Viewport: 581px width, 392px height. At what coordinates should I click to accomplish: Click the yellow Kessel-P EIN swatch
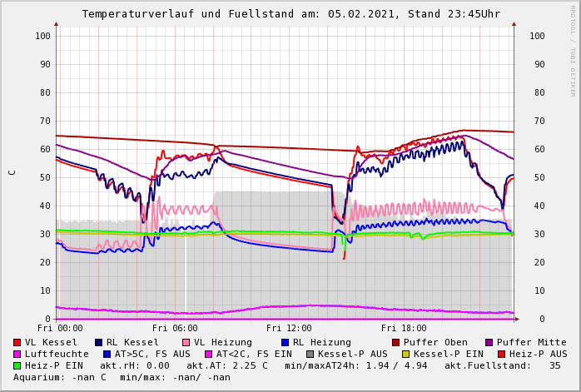[x=406, y=354]
